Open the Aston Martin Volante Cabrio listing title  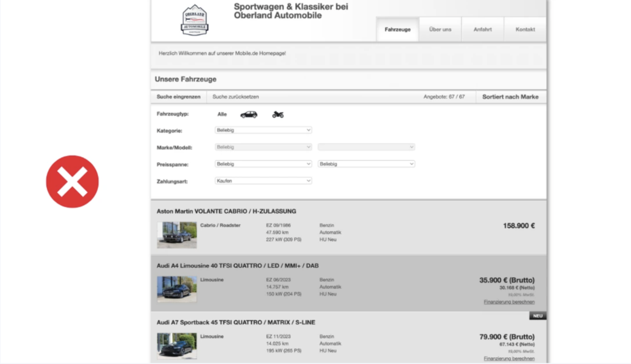tap(226, 211)
